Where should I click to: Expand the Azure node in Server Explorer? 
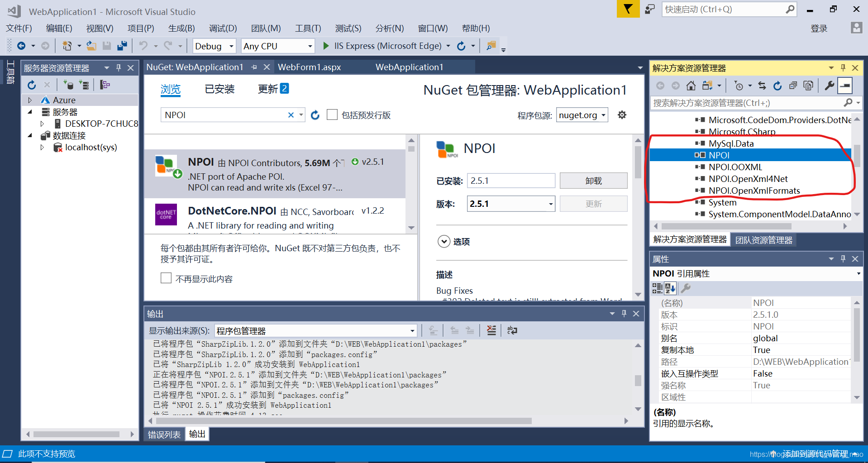click(x=30, y=100)
